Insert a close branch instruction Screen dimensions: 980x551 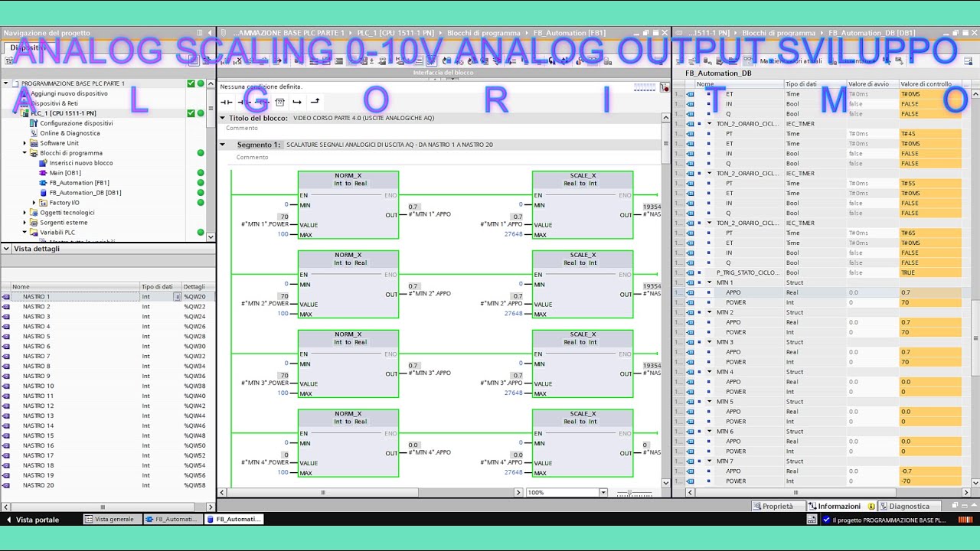click(315, 102)
